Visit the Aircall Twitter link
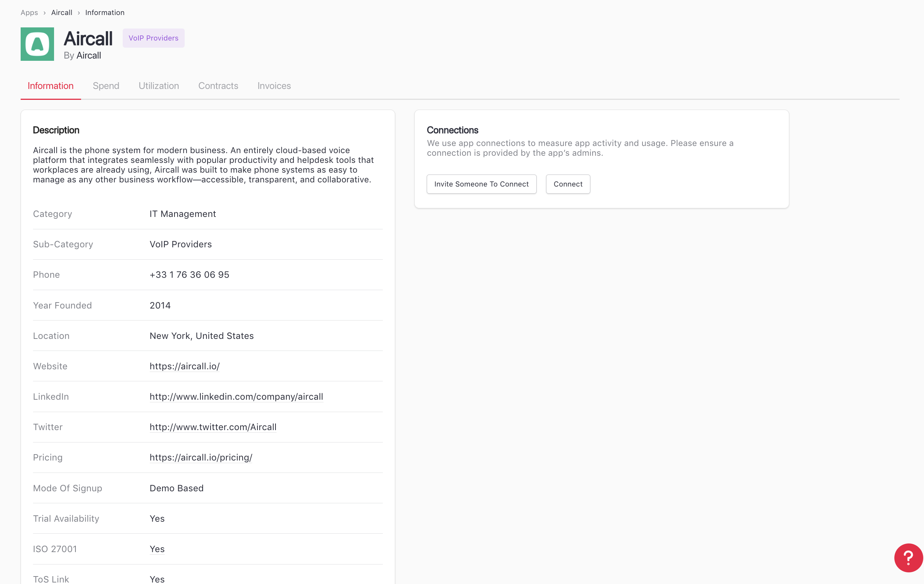The image size is (924, 584). 213,427
